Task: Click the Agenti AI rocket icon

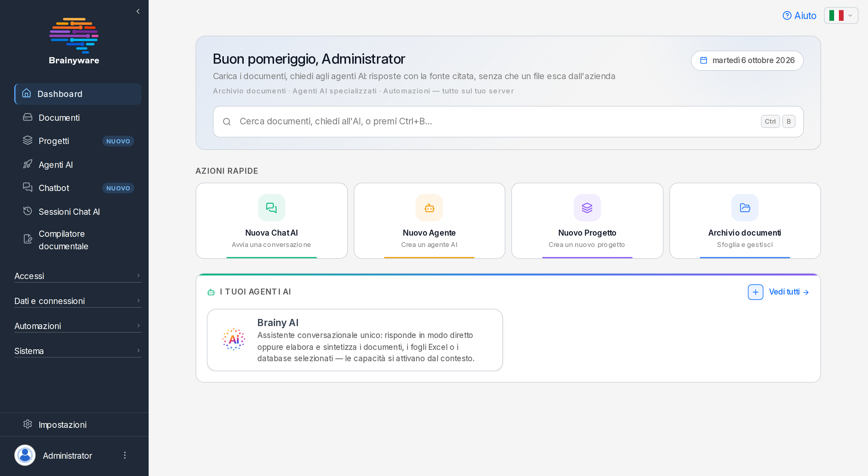Action: tap(27, 164)
